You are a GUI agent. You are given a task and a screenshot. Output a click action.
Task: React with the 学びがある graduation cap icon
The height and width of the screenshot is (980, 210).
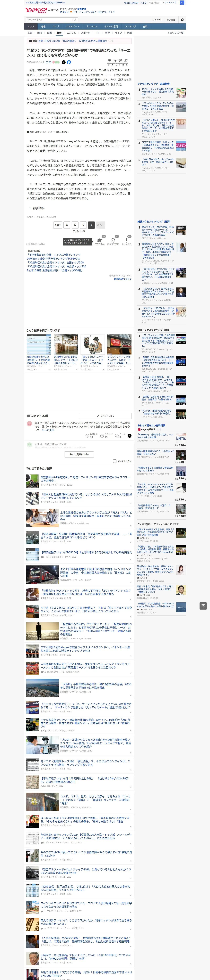(x=100, y=240)
